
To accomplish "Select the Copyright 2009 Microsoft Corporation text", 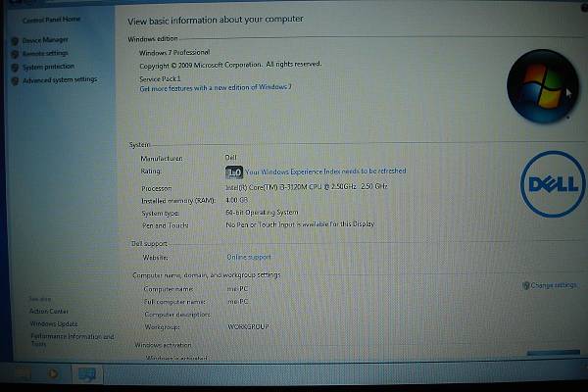I will point(230,65).
